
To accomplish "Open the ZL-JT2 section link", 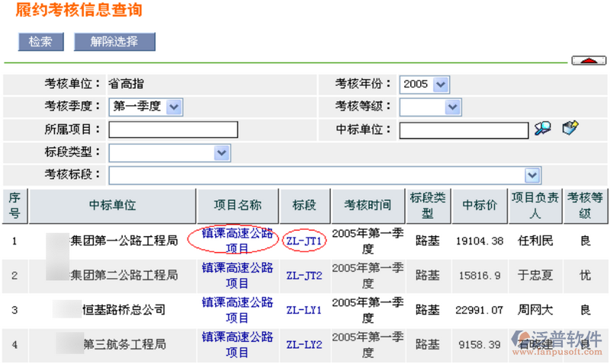I will coord(304,276).
